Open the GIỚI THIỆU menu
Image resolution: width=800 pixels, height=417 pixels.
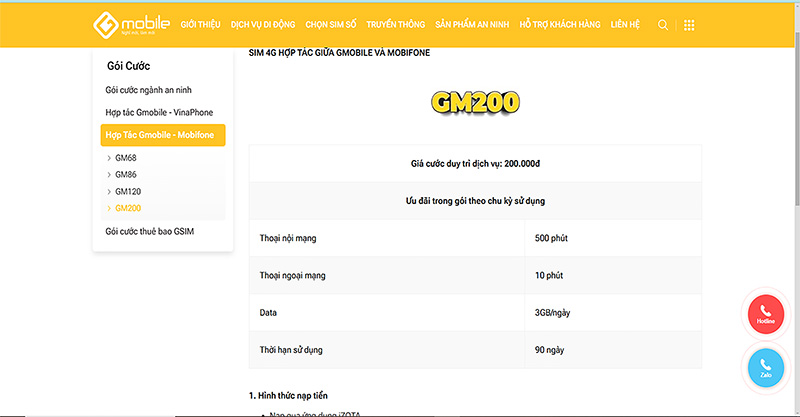(x=201, y=24)
